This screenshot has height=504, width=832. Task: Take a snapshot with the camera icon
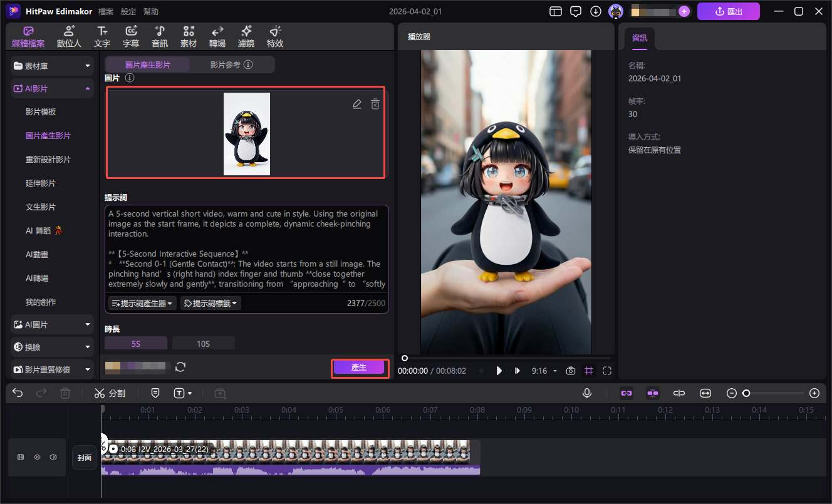point(570,371)
